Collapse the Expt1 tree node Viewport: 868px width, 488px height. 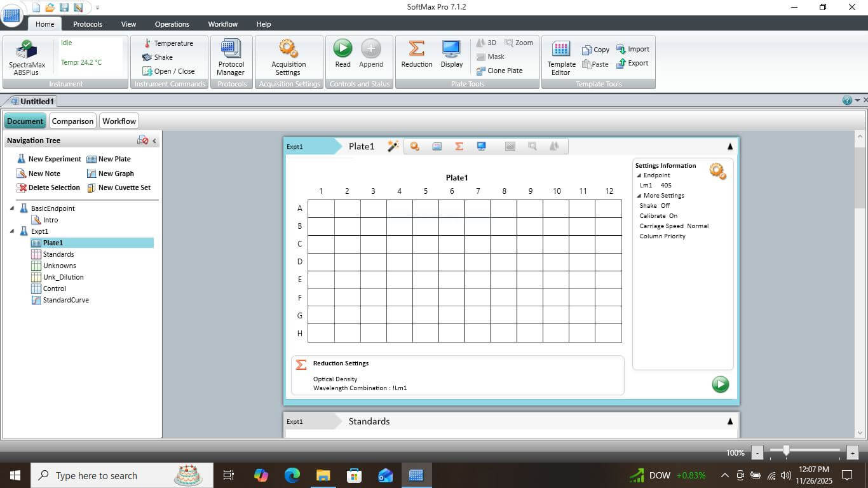pyautogui.click(x=12, y=231)
